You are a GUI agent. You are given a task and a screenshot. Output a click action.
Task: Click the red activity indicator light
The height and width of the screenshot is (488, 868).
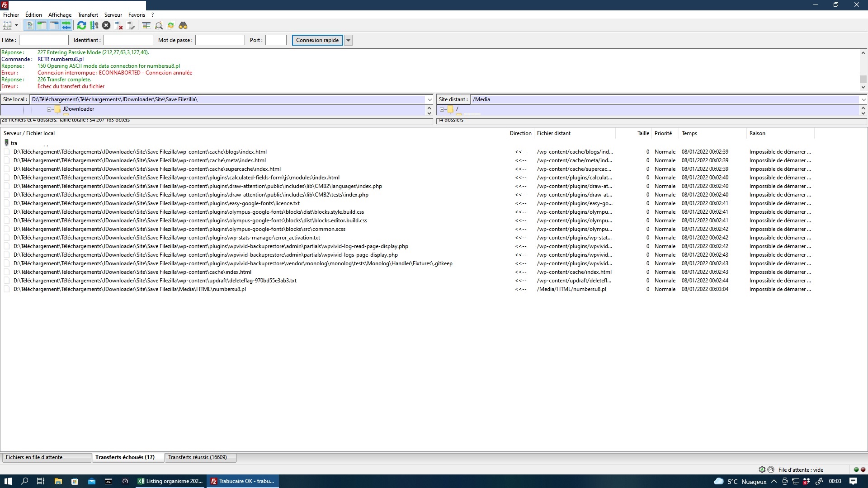point(863,469)
